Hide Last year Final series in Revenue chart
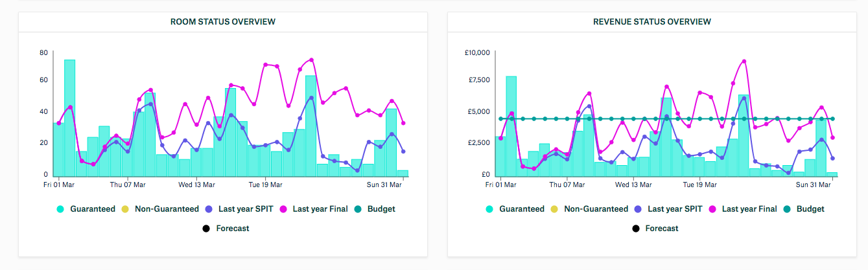Viewport: 868px width, 270px height. tap(749, 209)
